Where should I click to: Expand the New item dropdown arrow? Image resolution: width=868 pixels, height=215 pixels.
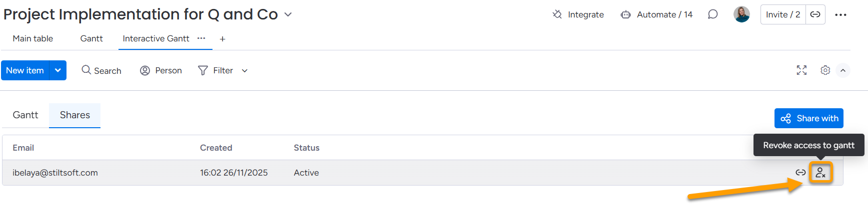[58, 70]
